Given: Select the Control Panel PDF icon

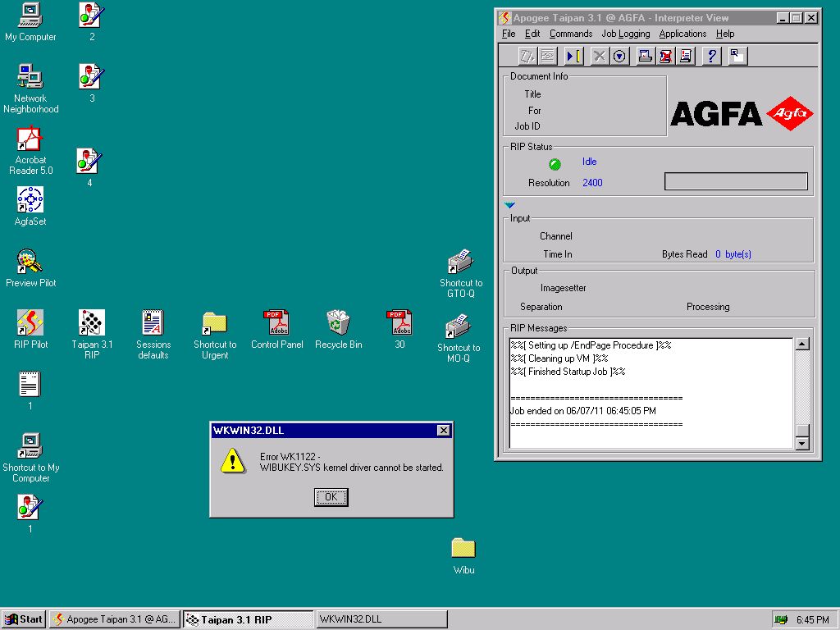Looking at the screenshot, I should pyautogui.click(x=277, y=330).
